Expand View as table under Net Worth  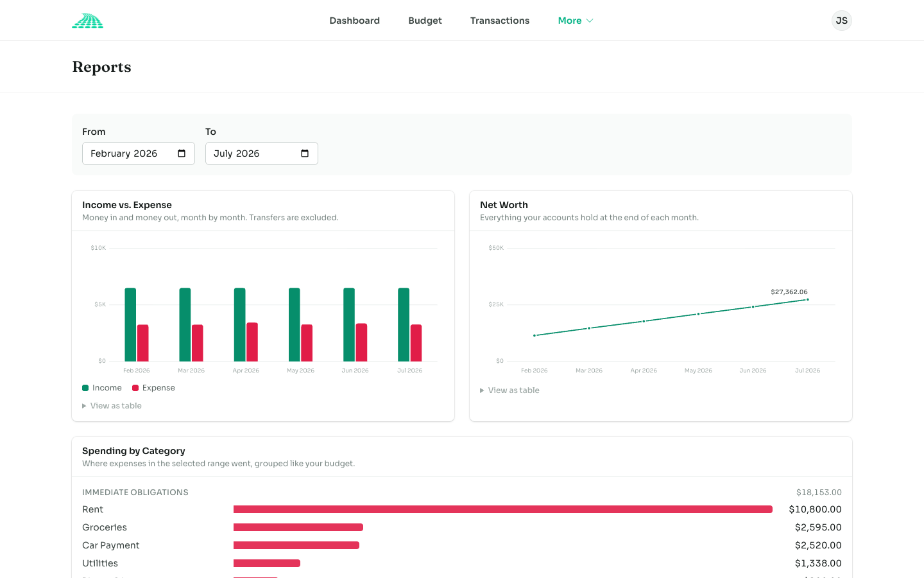(509, 390)
